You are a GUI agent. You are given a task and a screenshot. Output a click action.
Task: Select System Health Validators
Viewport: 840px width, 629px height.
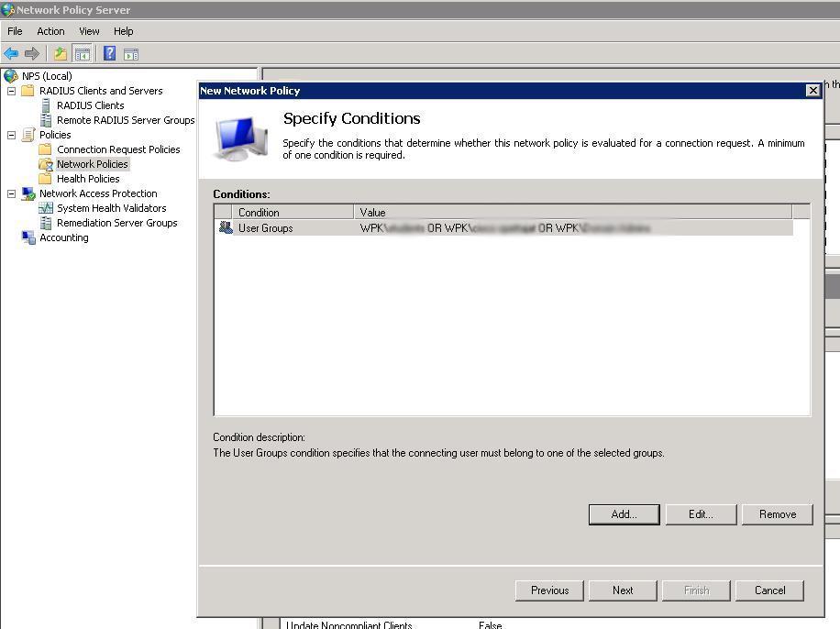coord(112,208)
